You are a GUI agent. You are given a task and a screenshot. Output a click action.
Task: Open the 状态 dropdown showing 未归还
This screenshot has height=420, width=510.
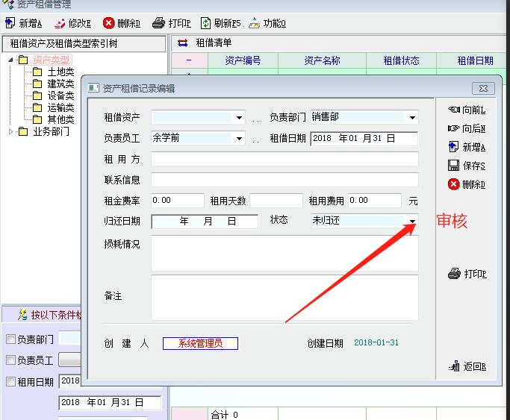411,221
